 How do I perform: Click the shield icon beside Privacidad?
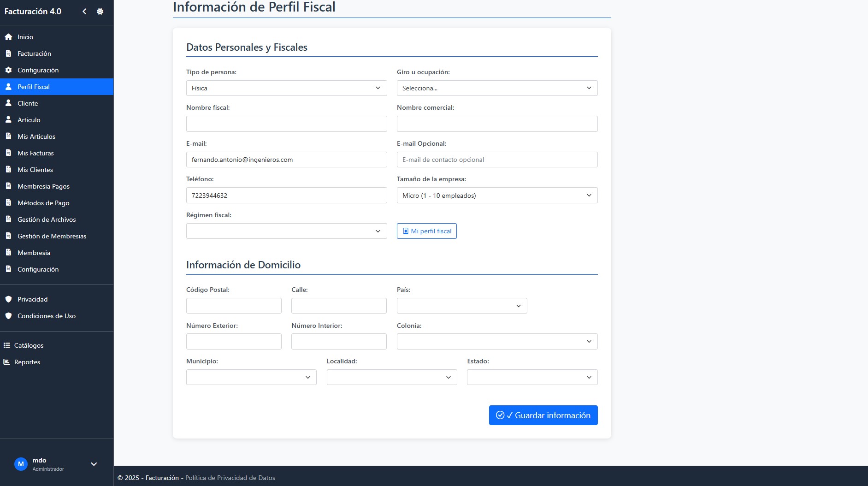click(8, 299)
